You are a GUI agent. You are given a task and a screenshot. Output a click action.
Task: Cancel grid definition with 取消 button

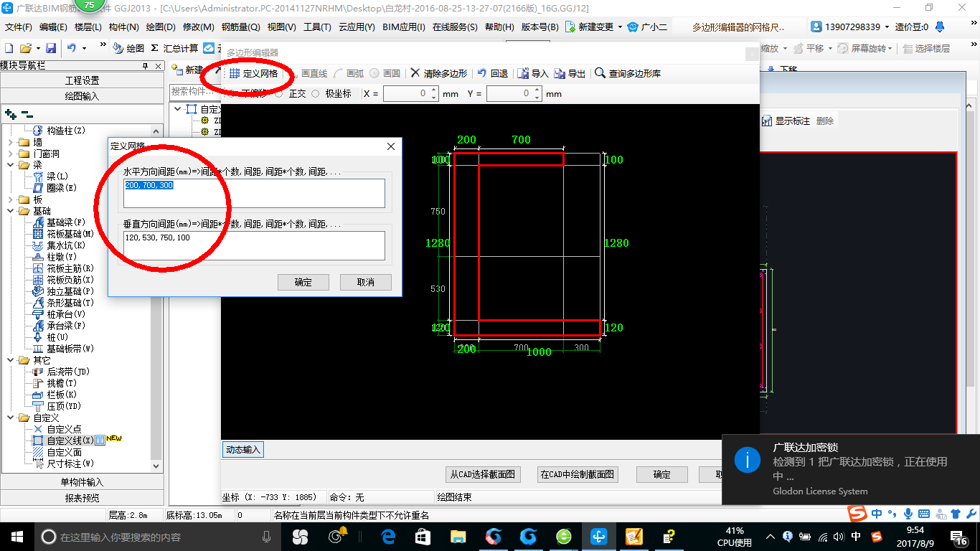pos(366,282)
